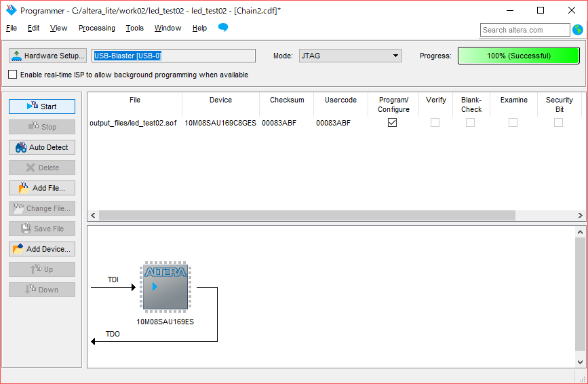
Task: Open the Add File dialog
Action: point(41,188)
